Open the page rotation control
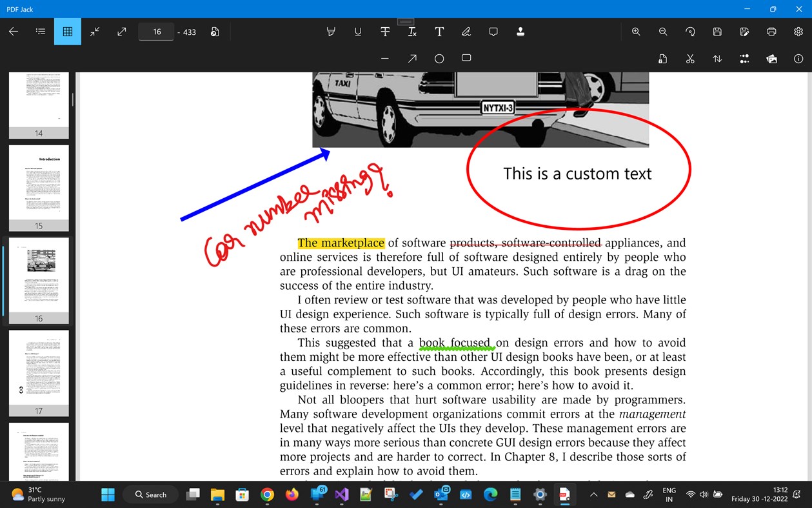The image size is (812, 508). [x=690, y=31]
